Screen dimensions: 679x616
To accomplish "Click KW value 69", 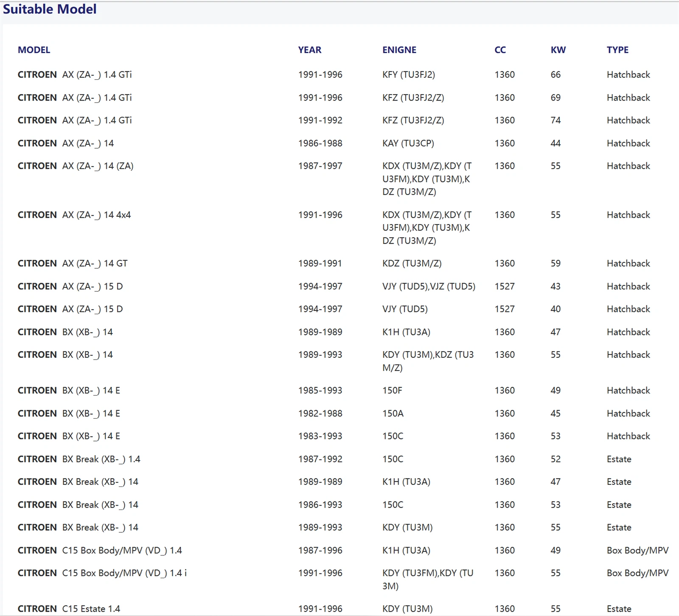I will [556, 98].
